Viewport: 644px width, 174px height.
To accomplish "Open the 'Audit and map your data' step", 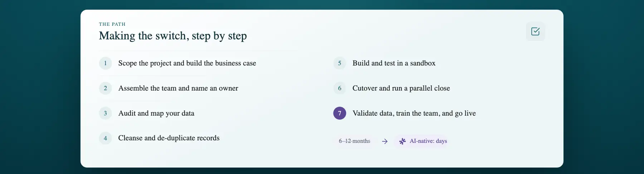I will 156,113.
